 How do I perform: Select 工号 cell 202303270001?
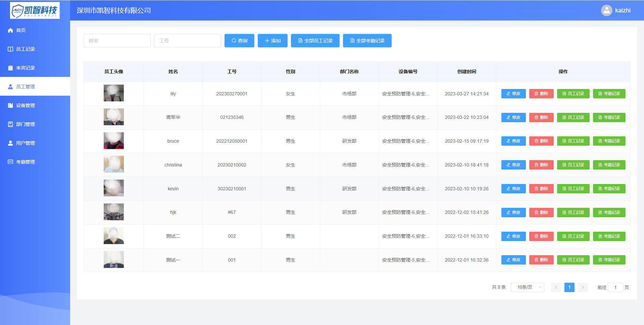click(232, 94)
